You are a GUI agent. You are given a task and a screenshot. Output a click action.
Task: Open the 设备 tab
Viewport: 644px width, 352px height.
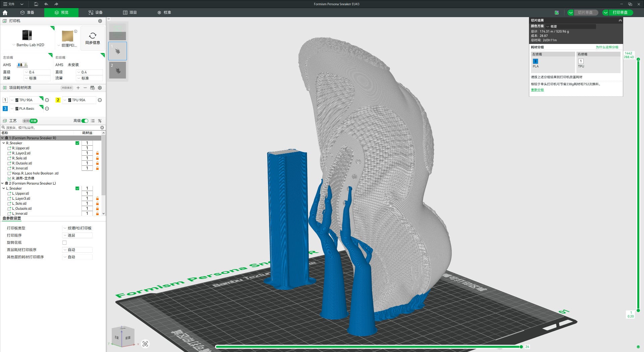tap(96, 12)
